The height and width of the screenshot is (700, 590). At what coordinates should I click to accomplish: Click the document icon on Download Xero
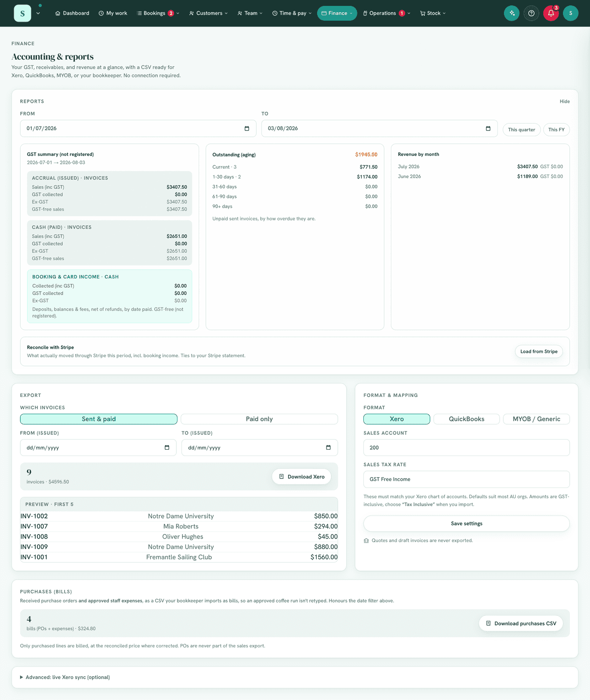282,477
